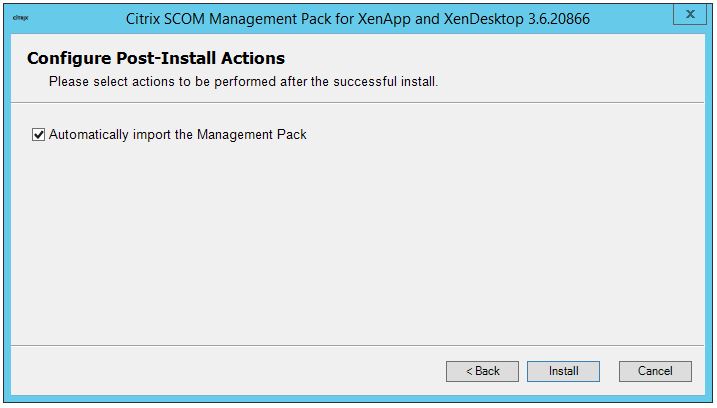
Task: Click the 'Configure Post-Install Actions' heading
Action: pos(156,59)
